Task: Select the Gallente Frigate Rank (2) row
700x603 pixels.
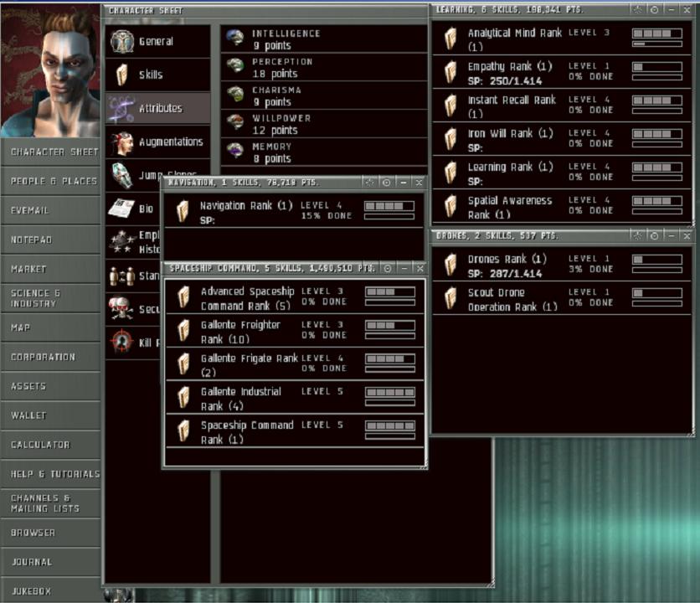Action: coord(295,364)
